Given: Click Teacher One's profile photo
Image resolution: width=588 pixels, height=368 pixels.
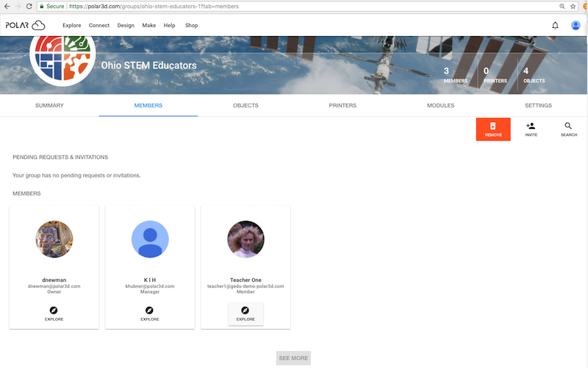Looking at the screenshot, I should tap(245, 239).
